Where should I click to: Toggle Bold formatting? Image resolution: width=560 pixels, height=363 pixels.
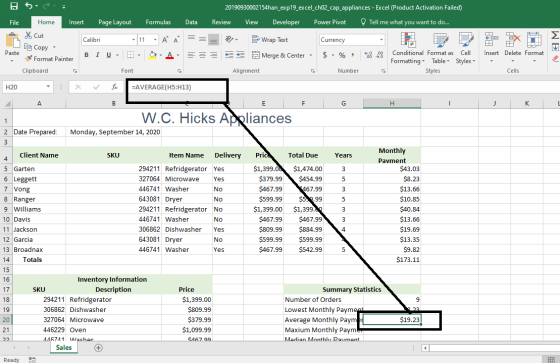click(x=86, y=55)
